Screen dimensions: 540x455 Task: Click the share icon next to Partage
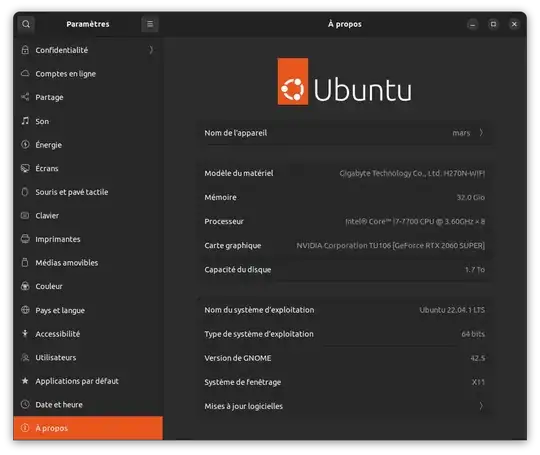tap(25, 97)
